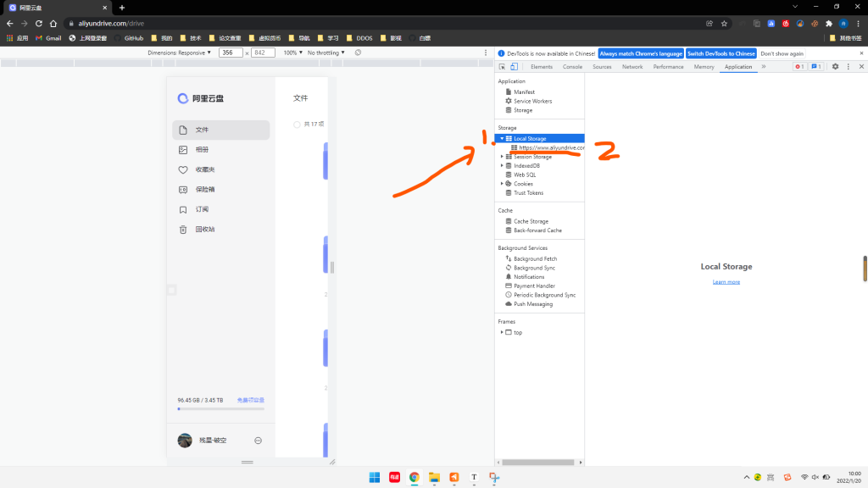The height and width of the screenshot is (488, 868).
Task: Click the inspect element picker icon
Action: pos(502,66)
